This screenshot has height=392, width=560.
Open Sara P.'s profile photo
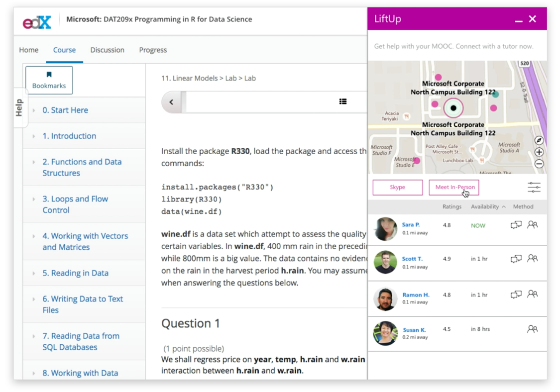click(385, 229)
